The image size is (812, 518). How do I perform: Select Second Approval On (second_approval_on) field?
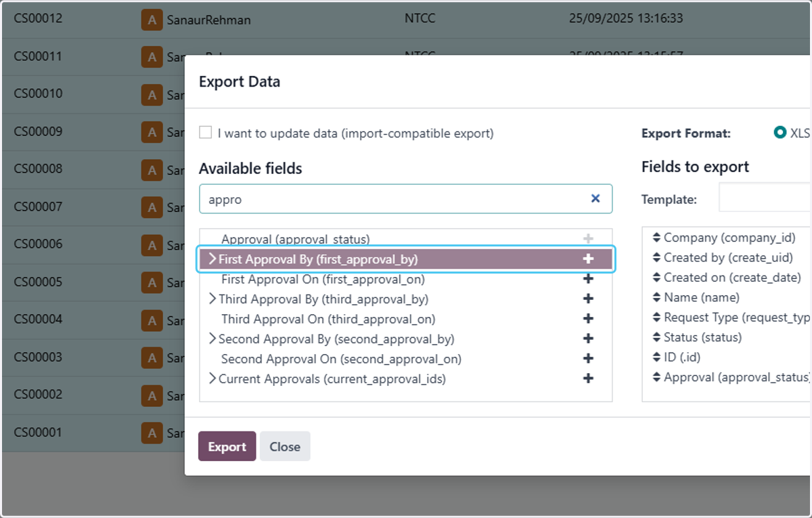(x=341, y=359)
